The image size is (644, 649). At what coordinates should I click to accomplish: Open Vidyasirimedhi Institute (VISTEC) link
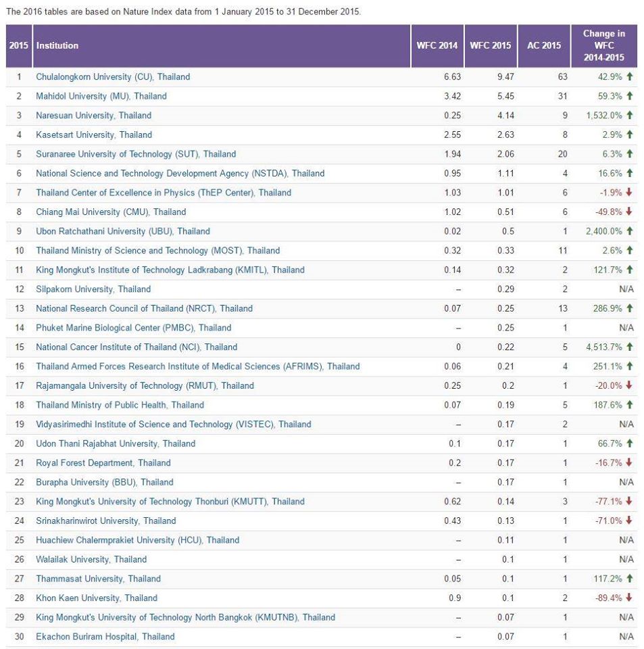pyautogui.click(x=173, y=425)
